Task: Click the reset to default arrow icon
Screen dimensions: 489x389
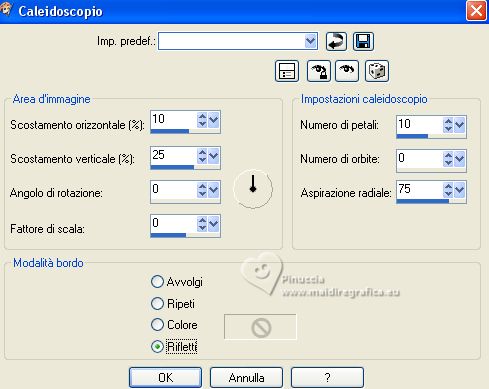Action: tap(336, 42)
